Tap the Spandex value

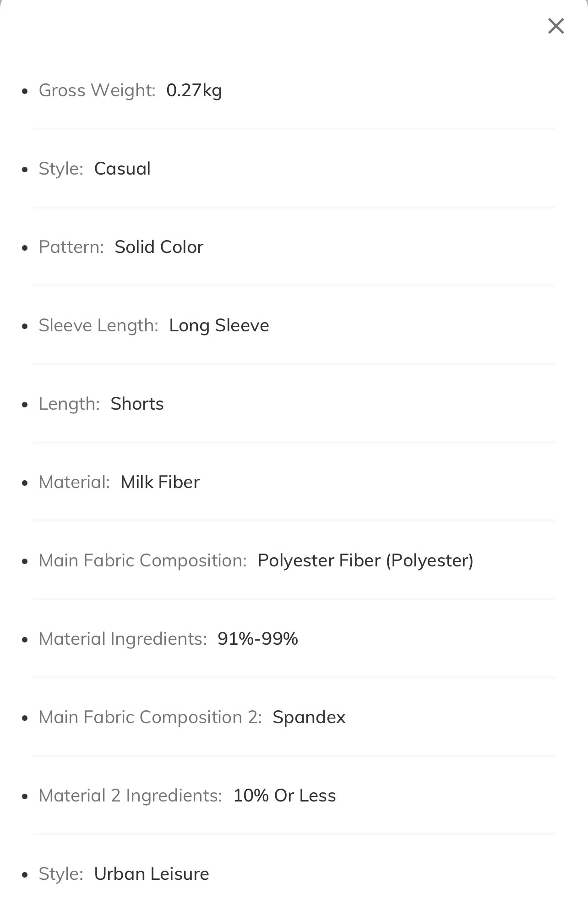point(309,717)
